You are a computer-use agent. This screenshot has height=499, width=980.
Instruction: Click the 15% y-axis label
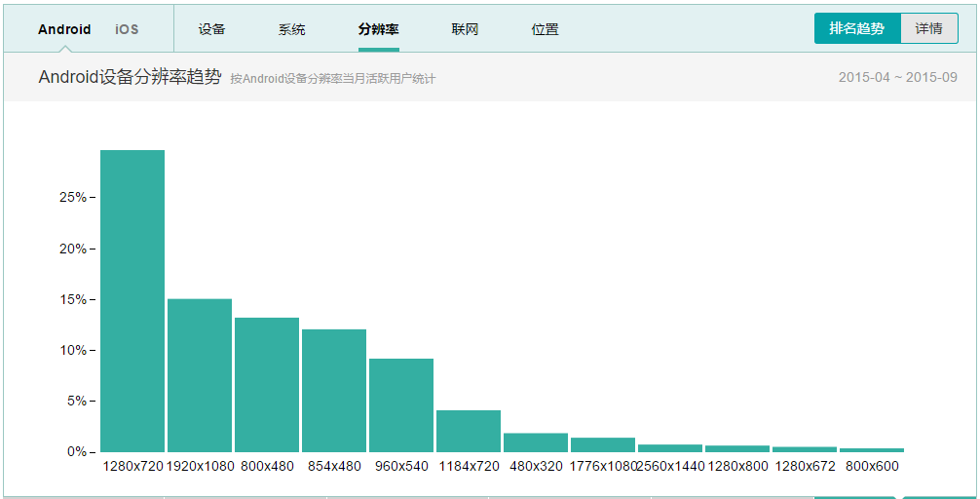point(72,299)
